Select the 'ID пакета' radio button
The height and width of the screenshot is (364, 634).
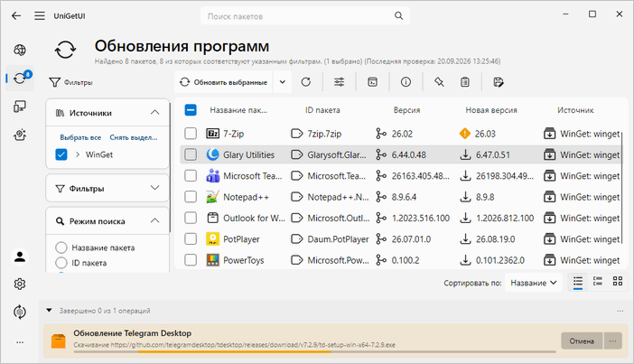61,263
